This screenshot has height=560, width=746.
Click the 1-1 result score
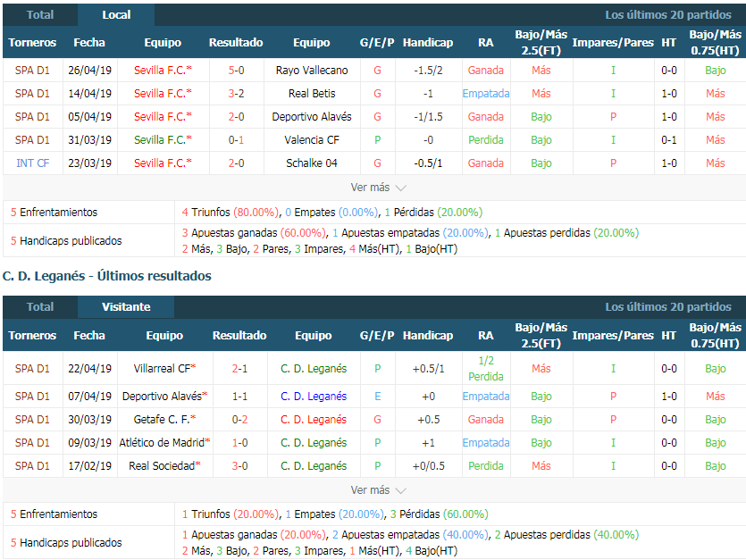click(239, 397)
